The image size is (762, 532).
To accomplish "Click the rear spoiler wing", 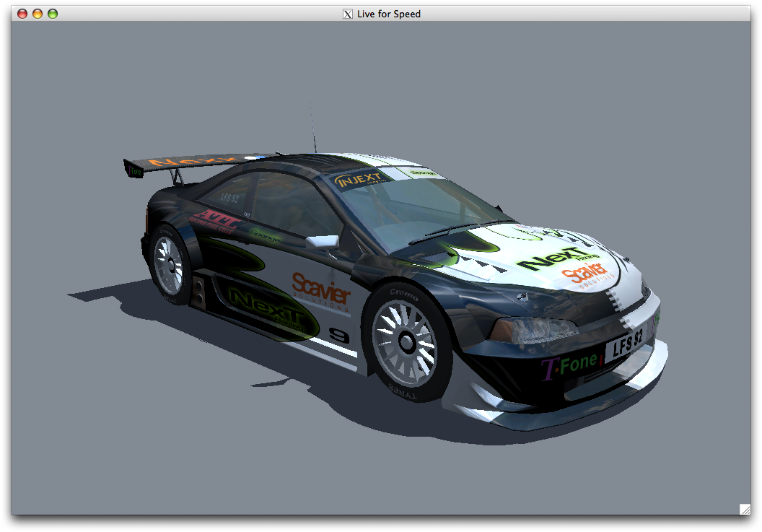I will click(x=197, y=163).
